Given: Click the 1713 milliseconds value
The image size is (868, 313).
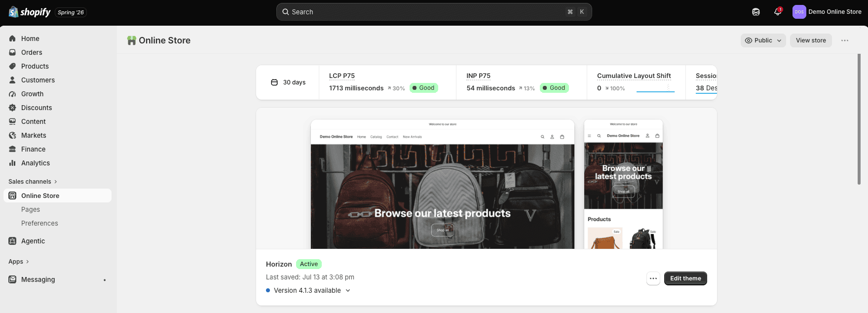Looking at the screenshot, I should [x=356, y=88].
